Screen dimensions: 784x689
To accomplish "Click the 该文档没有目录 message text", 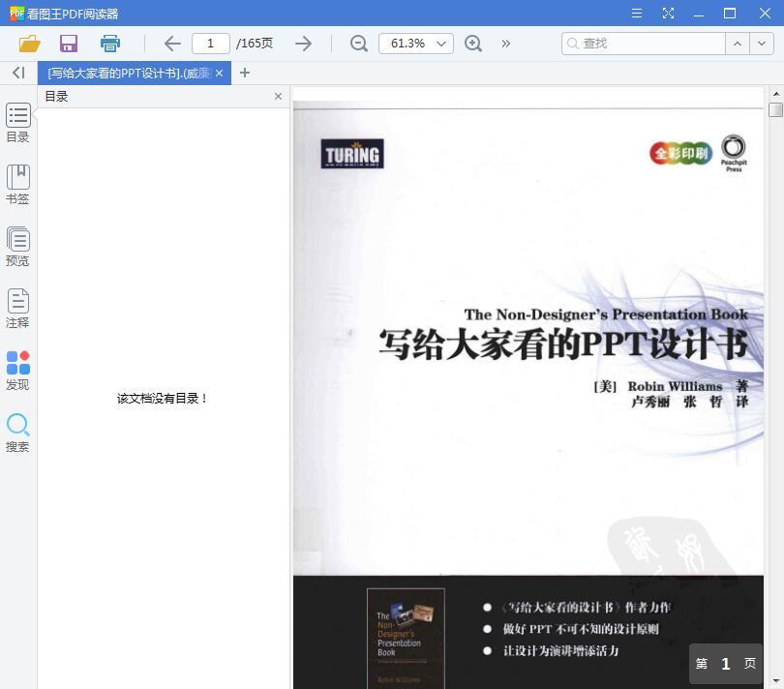I will coord(163,399).
